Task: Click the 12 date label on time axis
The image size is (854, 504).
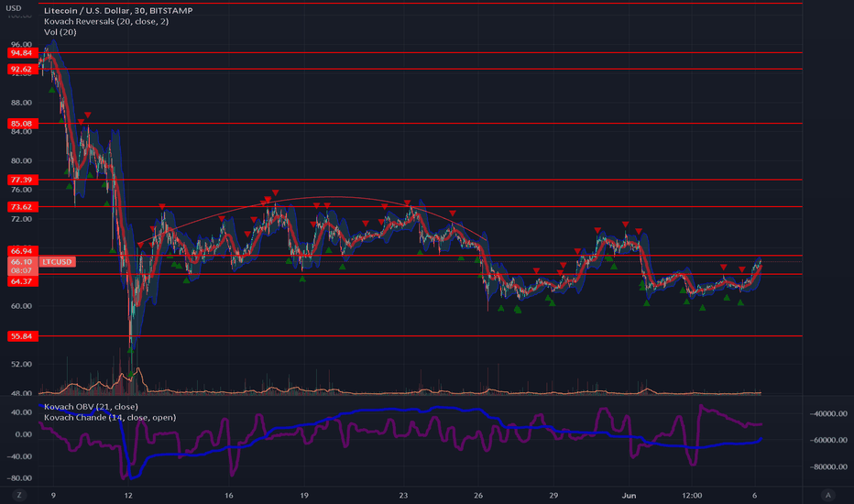Action: pos(128,495)
